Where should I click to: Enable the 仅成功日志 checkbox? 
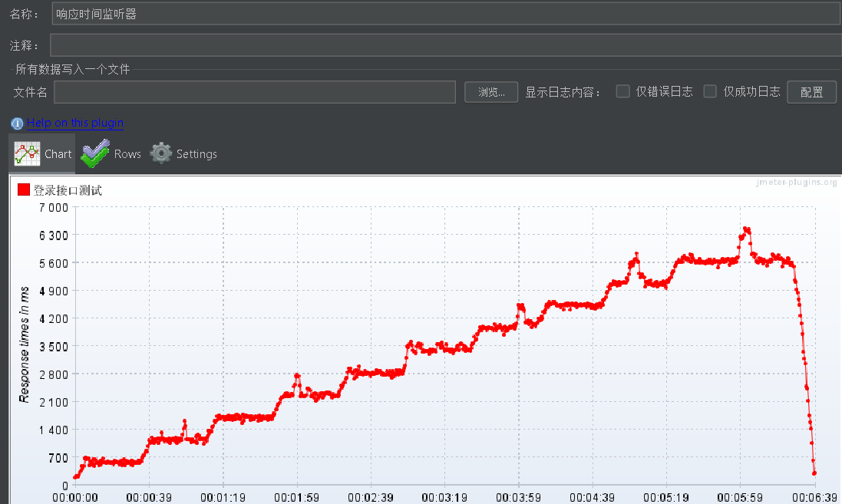710,91
